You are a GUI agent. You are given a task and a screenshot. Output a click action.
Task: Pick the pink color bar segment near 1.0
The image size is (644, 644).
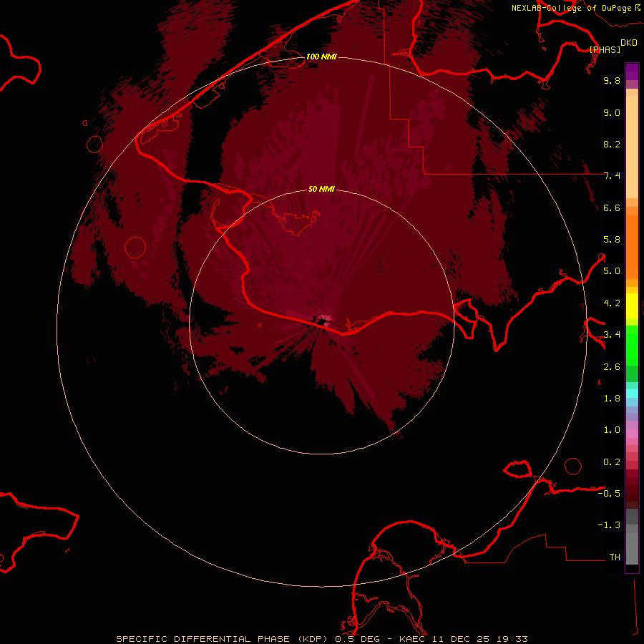(632, 434)
